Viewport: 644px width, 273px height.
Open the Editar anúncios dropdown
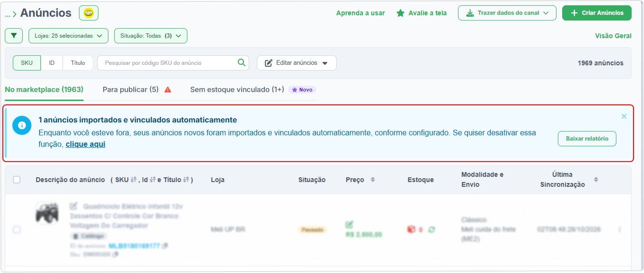(297, 63)
